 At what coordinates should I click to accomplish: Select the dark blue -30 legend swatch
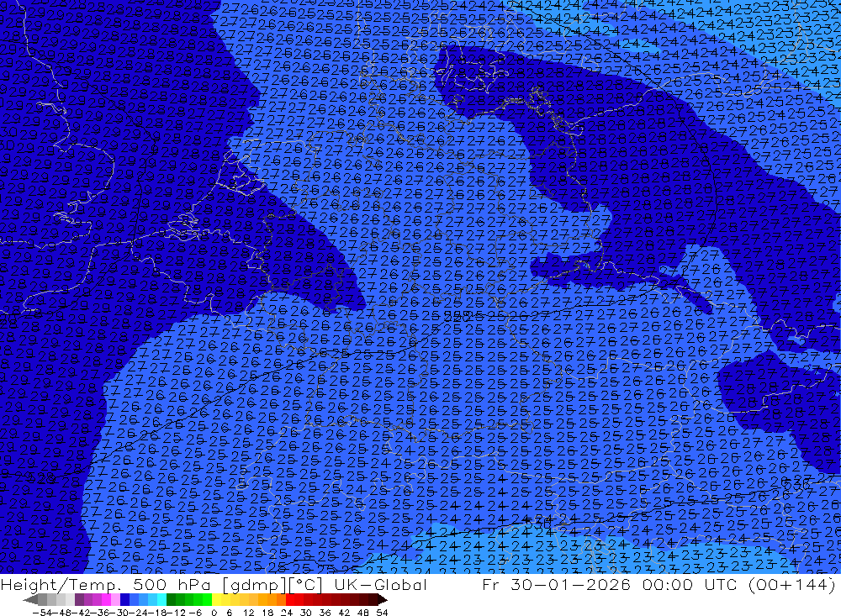124,599
